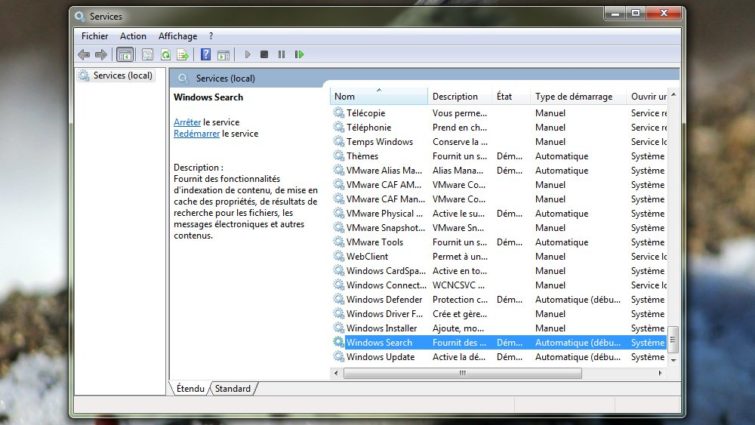The height and width of the screenshot is (425, 755).
Task: Click the gear icon beside Téléphonie
Action: coord(338,127)
